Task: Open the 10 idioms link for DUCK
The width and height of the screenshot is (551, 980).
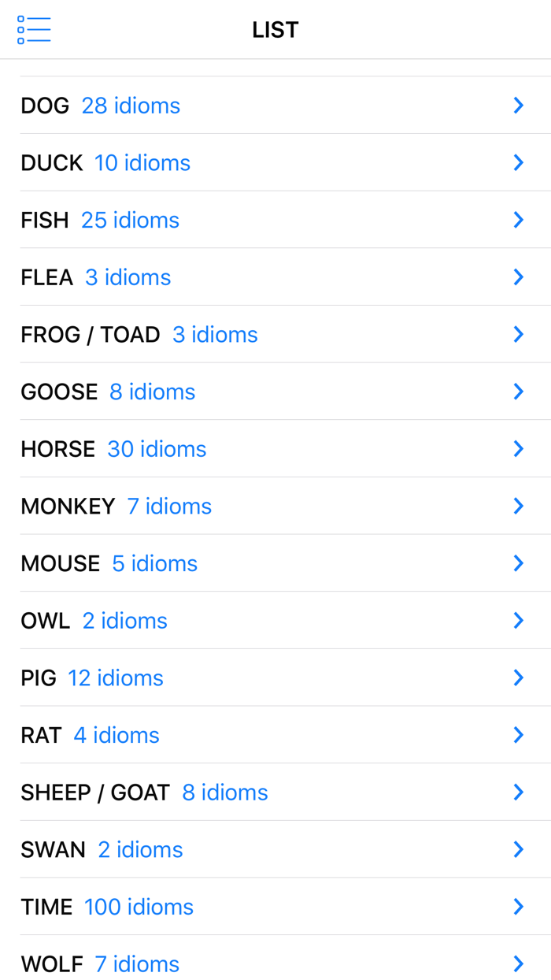Action: coord(142,162)
